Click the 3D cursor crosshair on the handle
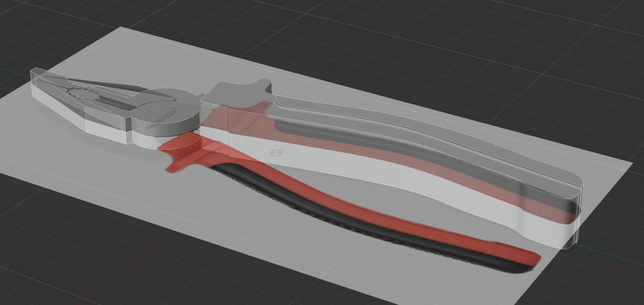This screenshot has height=305, width=644. (275, 152)
